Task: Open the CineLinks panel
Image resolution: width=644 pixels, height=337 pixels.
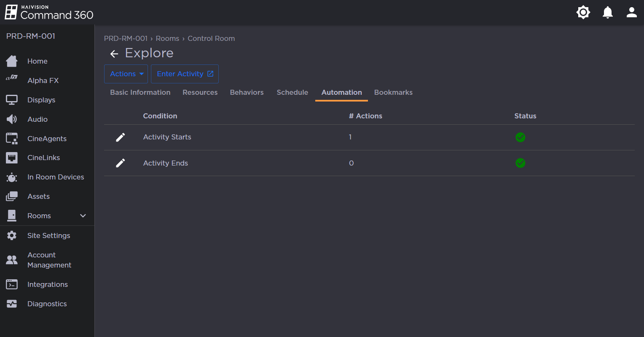Action: tap(43, 157)
